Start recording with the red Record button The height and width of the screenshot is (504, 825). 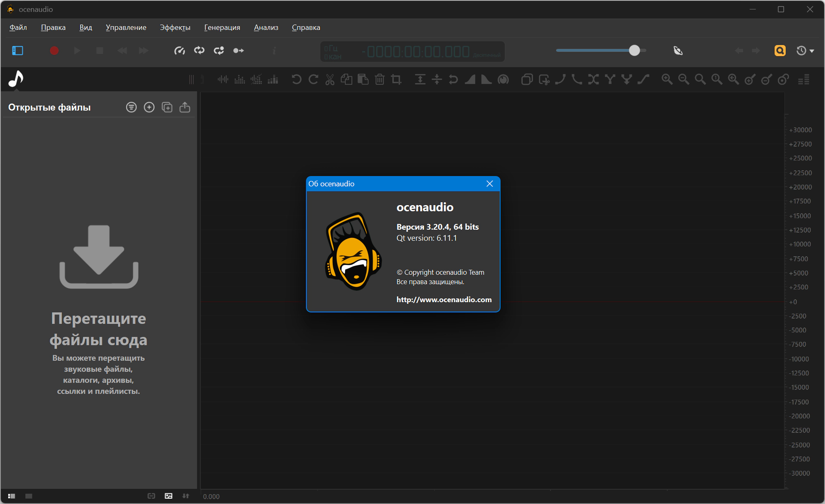click(54, 51)
